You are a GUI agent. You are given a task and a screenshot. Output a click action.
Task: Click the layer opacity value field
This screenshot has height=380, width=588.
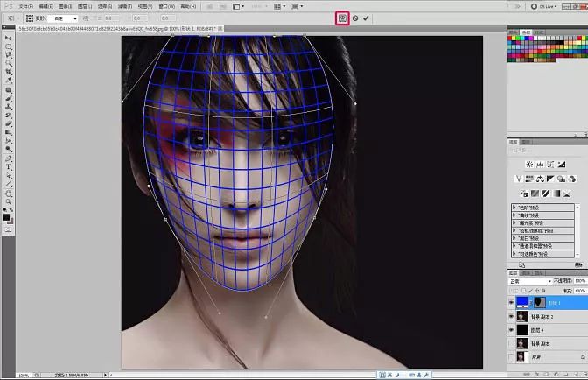click(x=580, y=281)
